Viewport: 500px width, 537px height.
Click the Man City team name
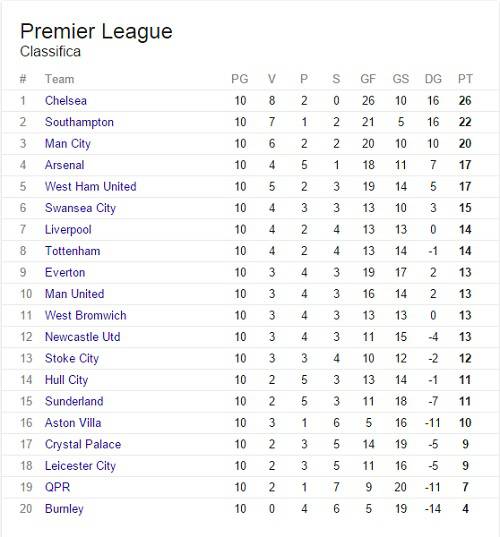point(68,144)
